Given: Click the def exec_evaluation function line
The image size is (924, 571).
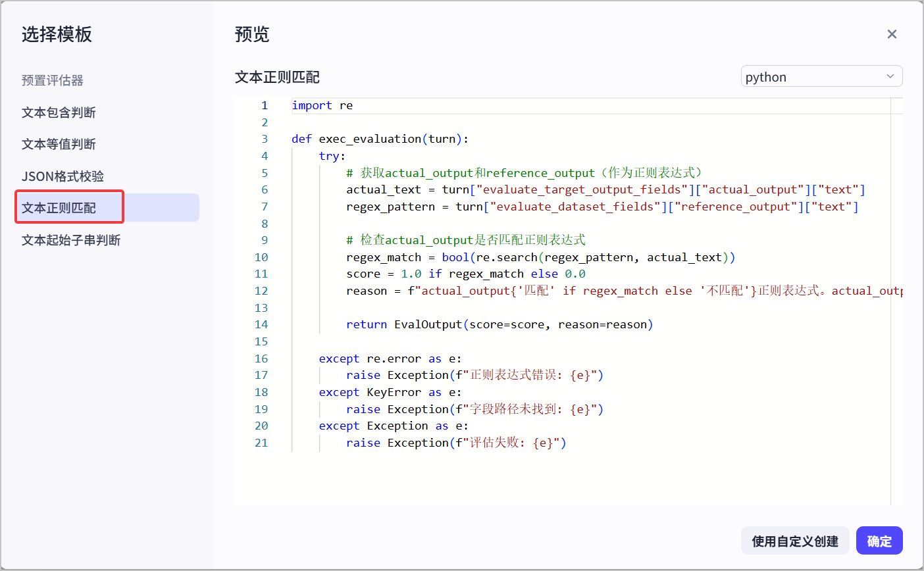Looking at the screenshot, I should coord(380,139).
